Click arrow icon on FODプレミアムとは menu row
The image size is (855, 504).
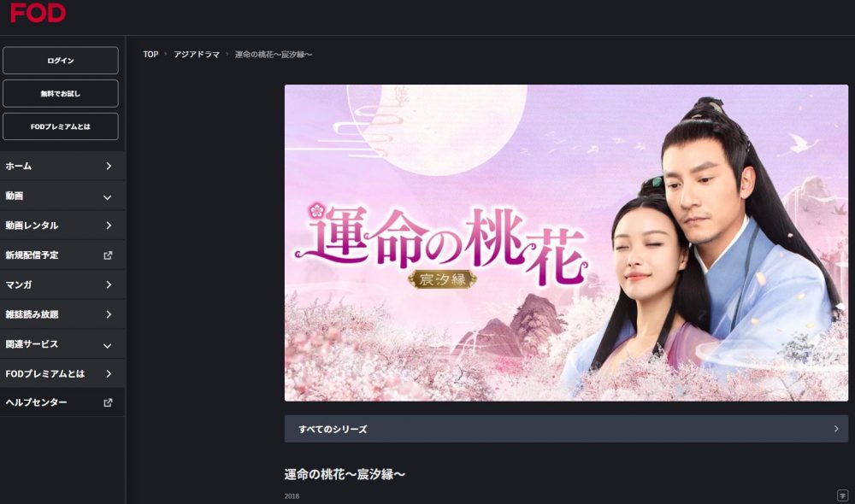point(109,374)
